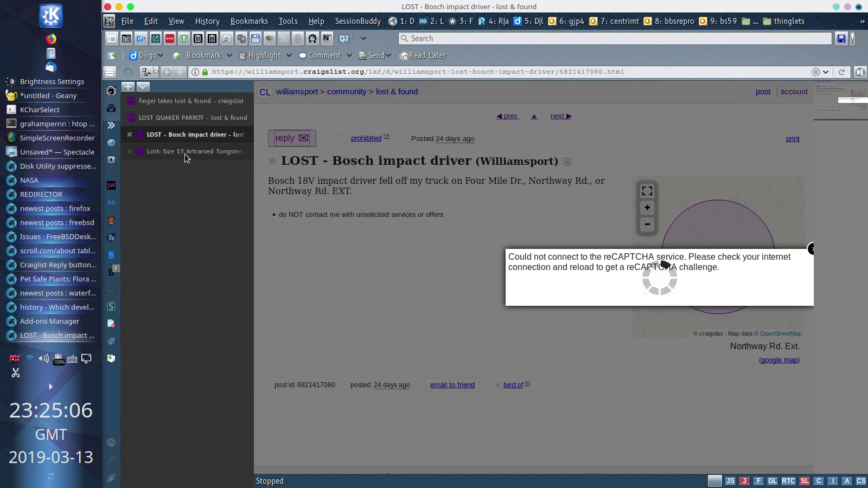868x488 pixels.
Task: Show more bookmarks toolbar overflow chevron
Action: tap(862, 21)
